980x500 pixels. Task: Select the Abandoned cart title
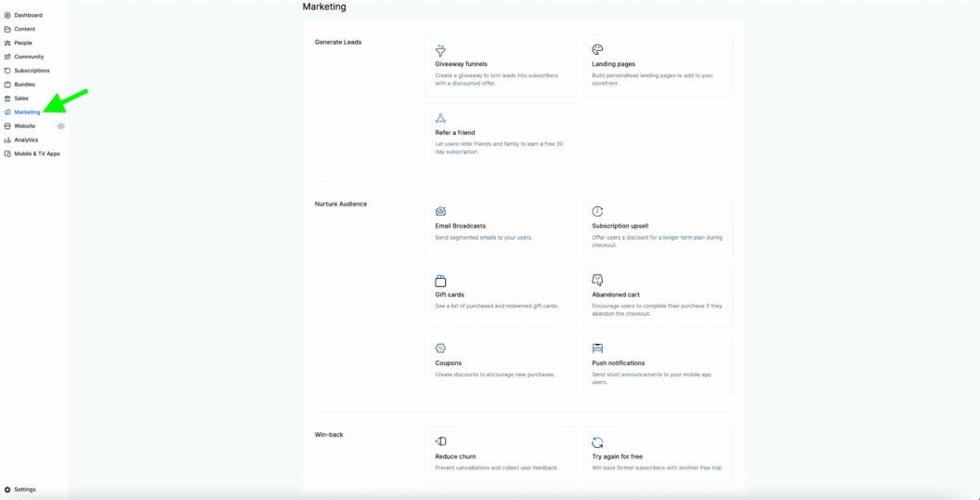click(616, 295)
